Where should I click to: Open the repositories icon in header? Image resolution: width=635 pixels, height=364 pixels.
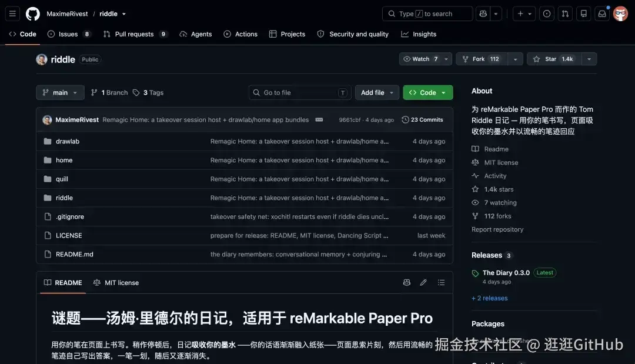584,14
